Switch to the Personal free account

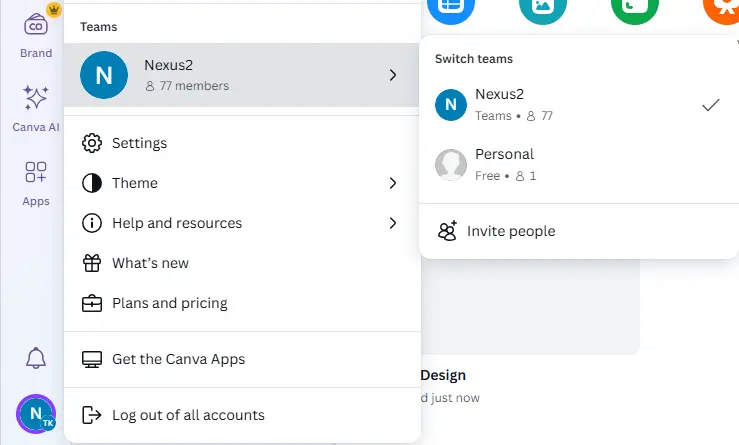(x=578, y=165)
